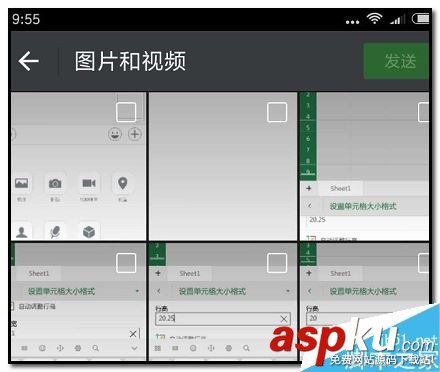Tap the back arrow
440x372 pixels.
click(29, 61)
